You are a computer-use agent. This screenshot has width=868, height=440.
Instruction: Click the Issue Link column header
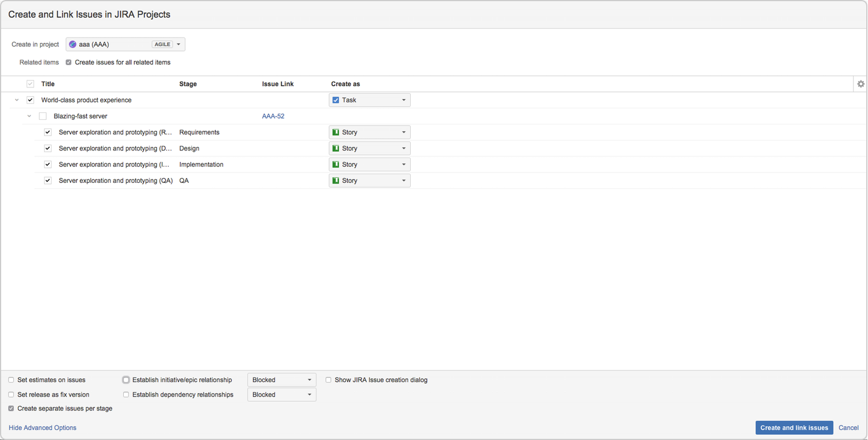tap(278, 84)
